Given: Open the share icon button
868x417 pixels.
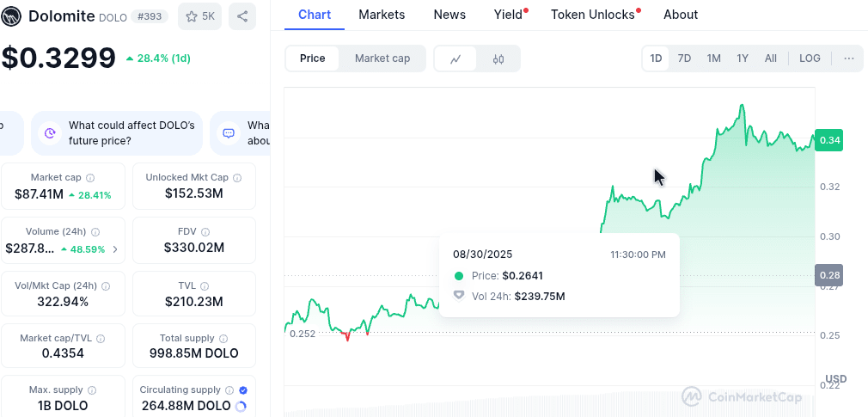Looking at the screenshot, I should (x=241, y=16).
